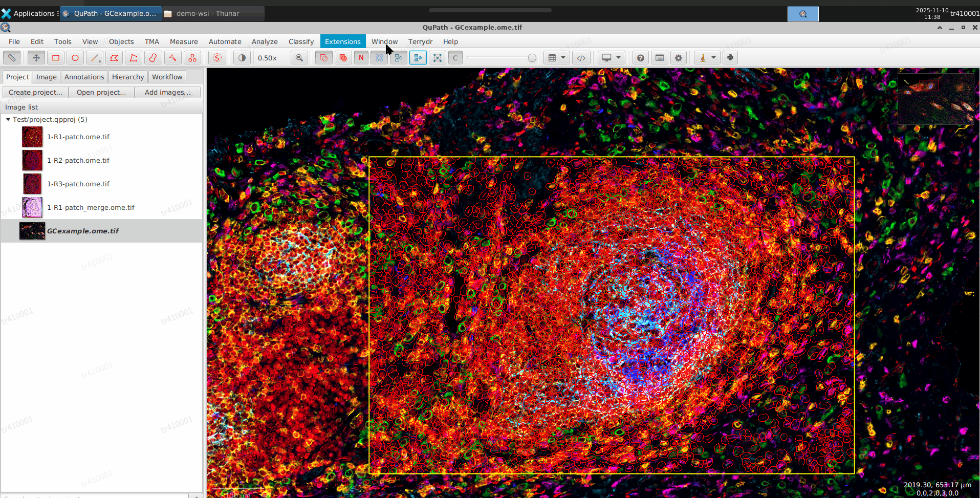Screen dimensions: 980x498
Task: Click the Add images button
Action: (167, 92)
